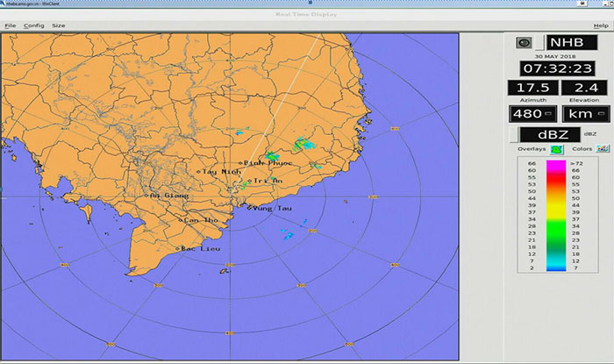Click the Can Tho label on the map
614x364 pixels.
click(x=201, y=220)
